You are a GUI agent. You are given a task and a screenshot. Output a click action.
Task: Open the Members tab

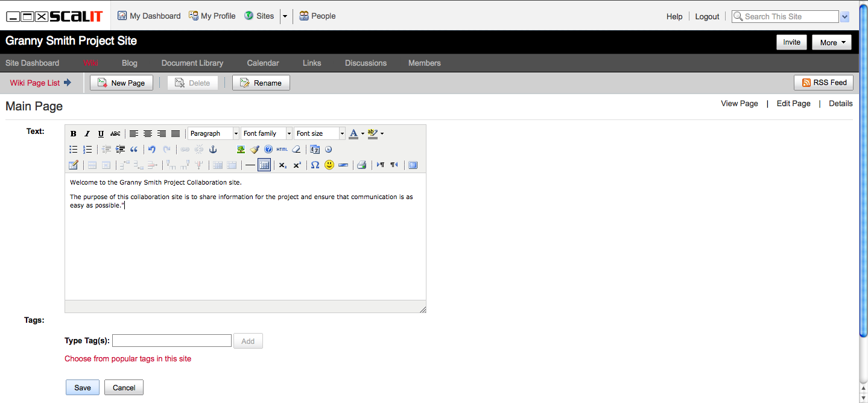425,63
